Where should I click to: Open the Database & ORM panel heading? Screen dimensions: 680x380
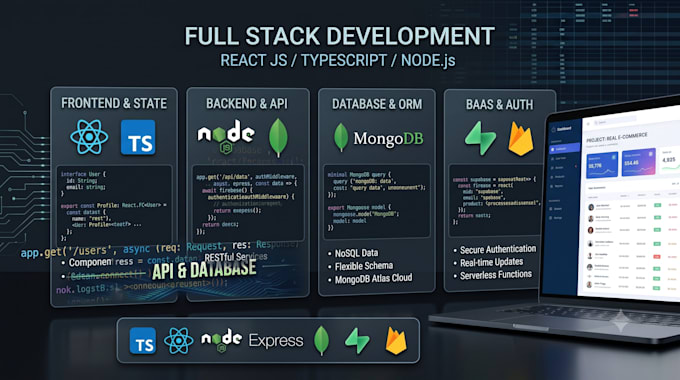tap(377, 104)
